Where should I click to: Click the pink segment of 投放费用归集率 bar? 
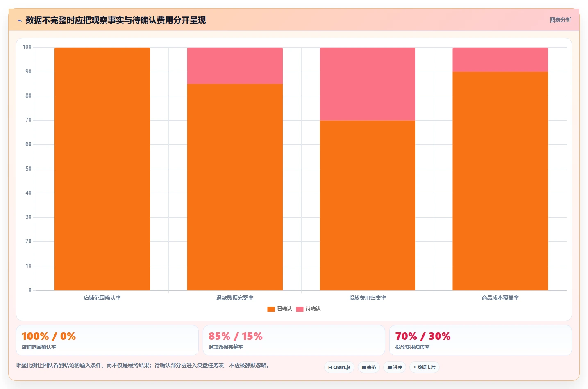368,84
